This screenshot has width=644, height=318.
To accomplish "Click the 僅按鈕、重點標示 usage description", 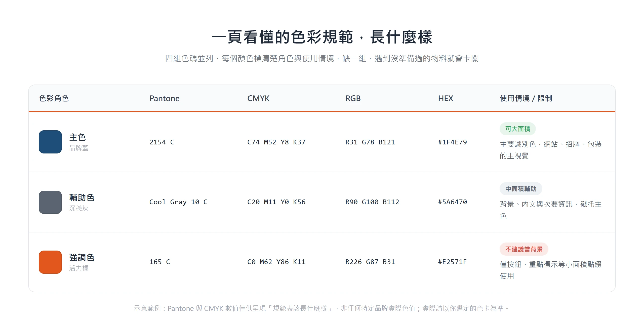I will (x=551, y=270).
